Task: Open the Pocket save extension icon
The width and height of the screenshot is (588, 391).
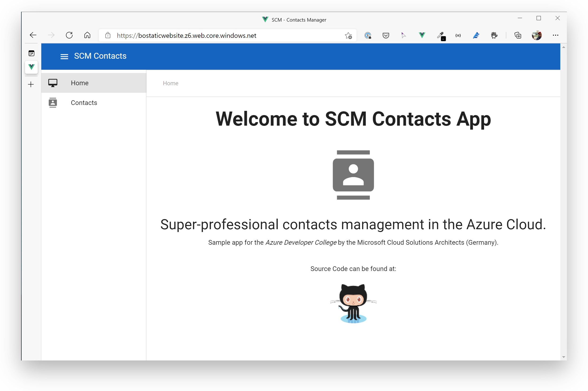Action: click(x=386, y=36)
